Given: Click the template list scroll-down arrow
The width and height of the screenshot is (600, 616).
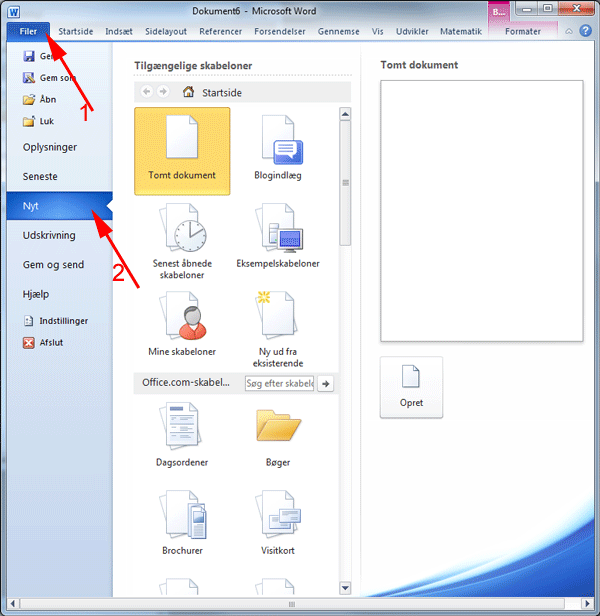Looking at the screenshot, I should [345, 588].
